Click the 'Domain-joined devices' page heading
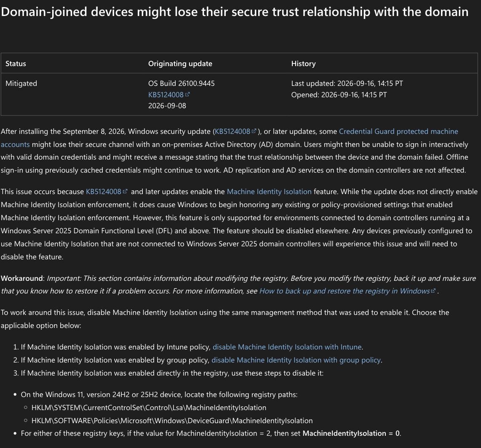This screenshot has height=448, width=481. [235, 12]
